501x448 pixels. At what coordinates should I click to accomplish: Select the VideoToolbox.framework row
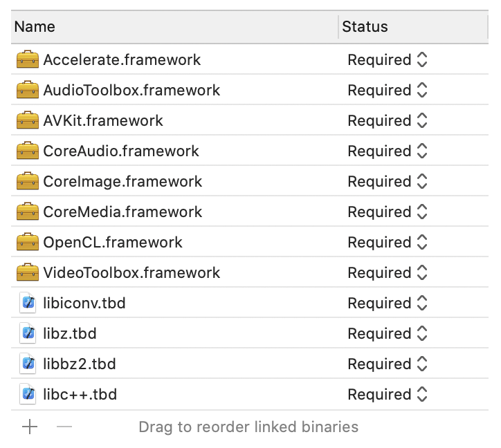131,273
